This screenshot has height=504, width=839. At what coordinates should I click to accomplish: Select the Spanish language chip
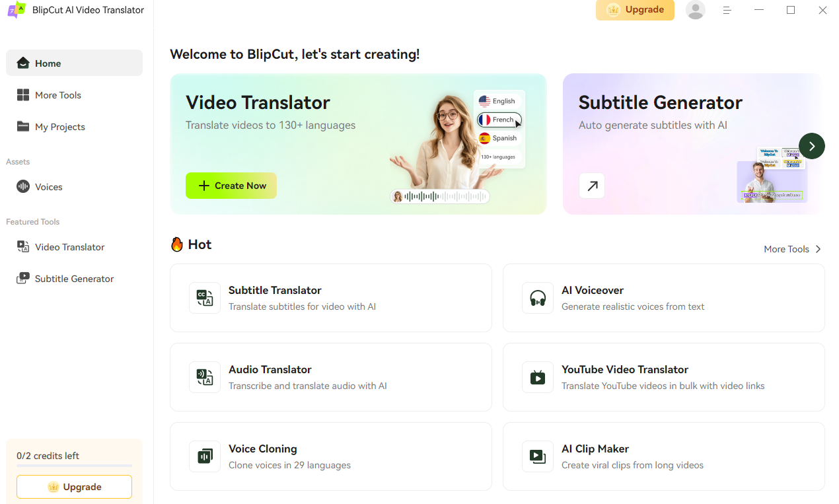tap(498, 138)
